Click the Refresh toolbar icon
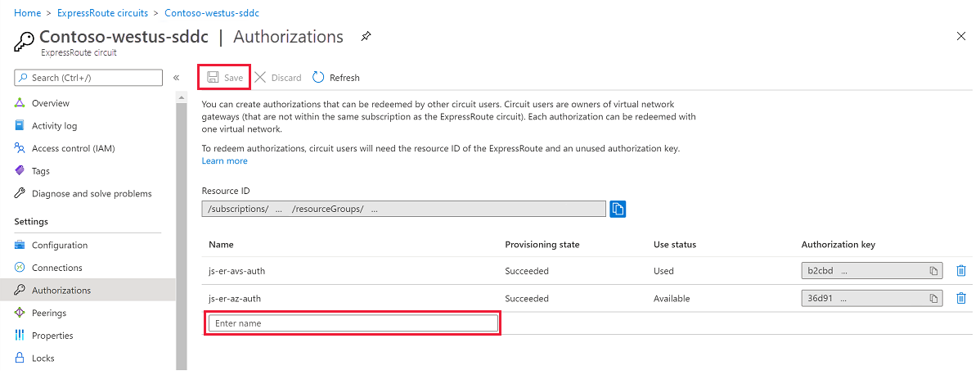This screenshot has width=980, height=379. pyautogui.click(x=318, y=78)
